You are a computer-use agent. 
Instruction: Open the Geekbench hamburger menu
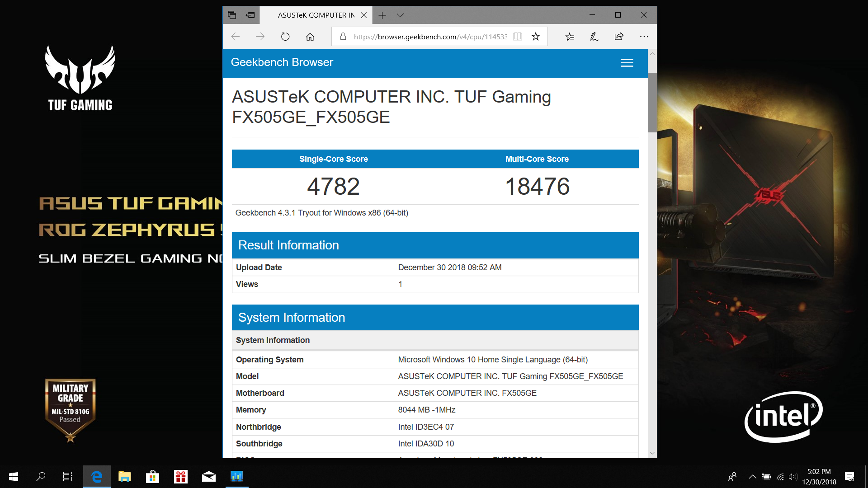(627, 63)
